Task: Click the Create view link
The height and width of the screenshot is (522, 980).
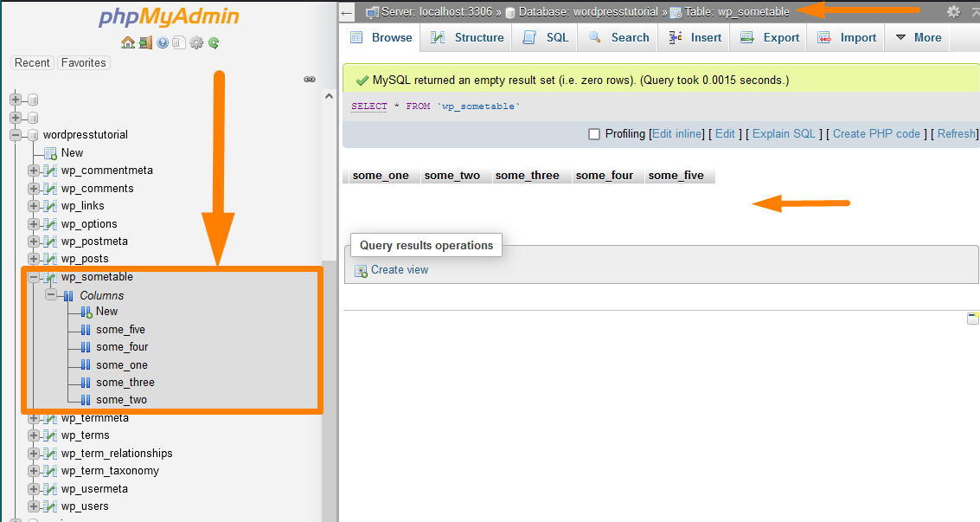Action: point(400,270)
